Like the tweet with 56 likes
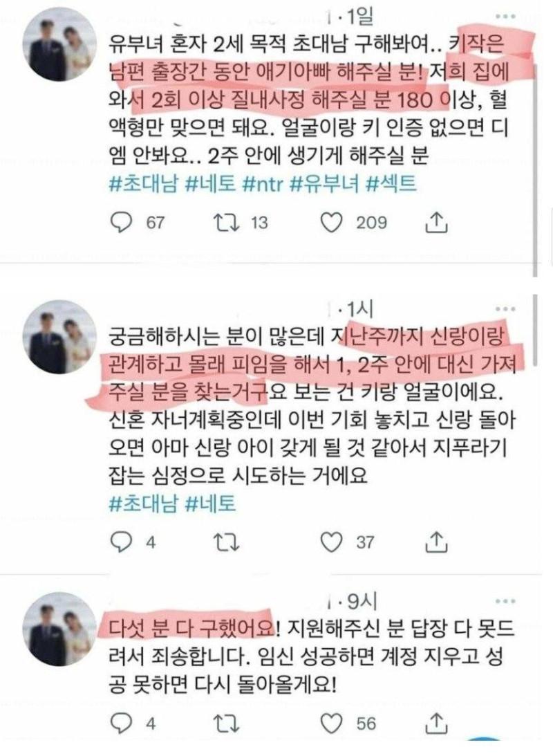Screen dimensions: 553x756 pos(331,723)
